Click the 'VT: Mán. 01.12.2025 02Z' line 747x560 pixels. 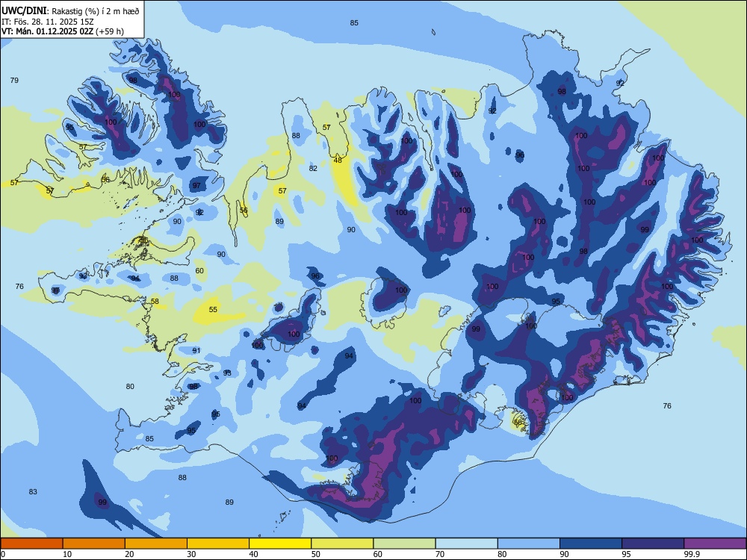tap(48, 31)
